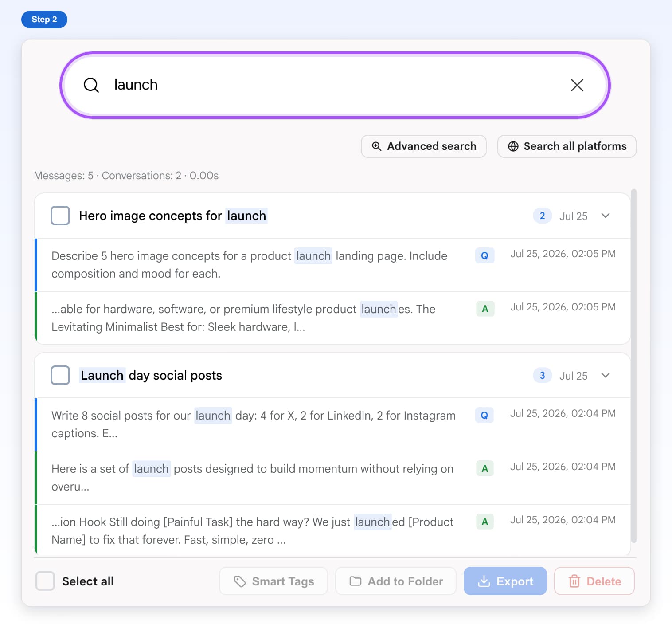This screenshot has height=628, width=672.
Task: Click Q badge on Describe 5 hero message
Action: click(x=484, y=255)
